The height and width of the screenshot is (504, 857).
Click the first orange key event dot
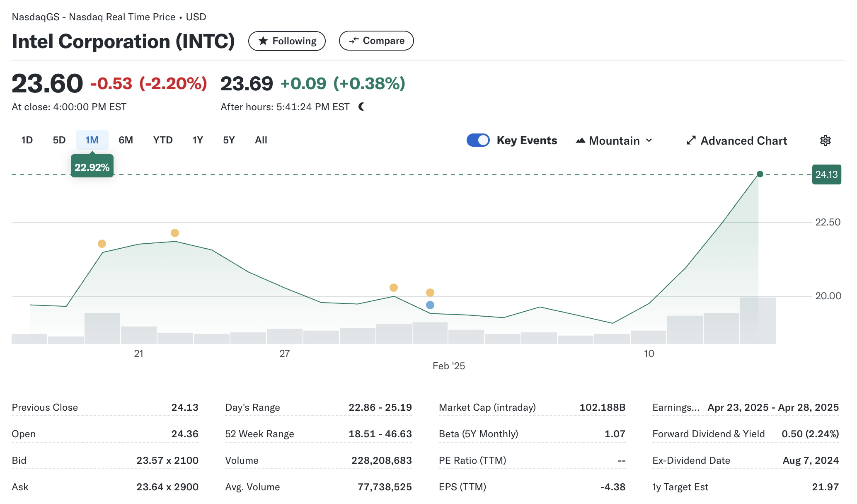(102, 244)
